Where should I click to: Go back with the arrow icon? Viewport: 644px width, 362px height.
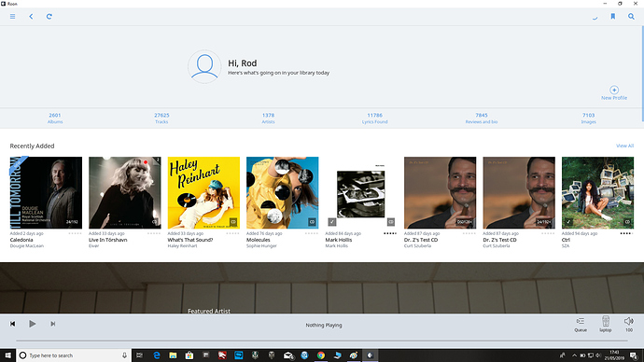31,17
